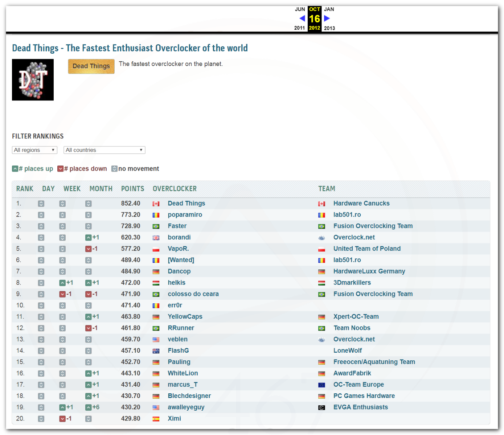
Task: Open the [Wanted] overclocker link
Action: tap(181, 260)
